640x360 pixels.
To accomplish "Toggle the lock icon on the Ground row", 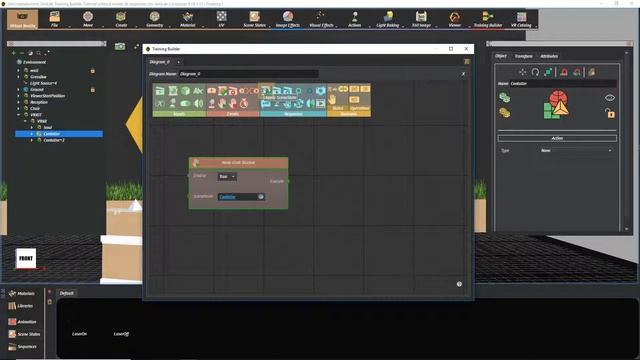I will [x=93, y=89].
